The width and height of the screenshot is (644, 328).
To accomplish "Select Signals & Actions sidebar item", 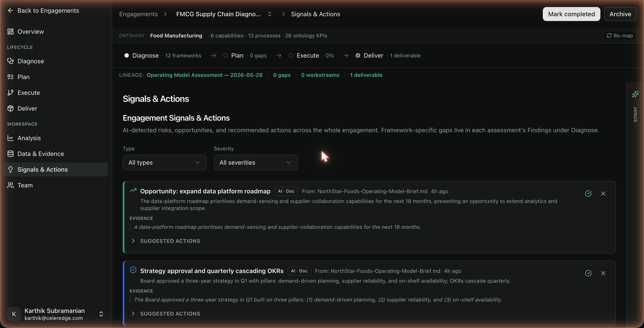I will (x=56, y=169).
